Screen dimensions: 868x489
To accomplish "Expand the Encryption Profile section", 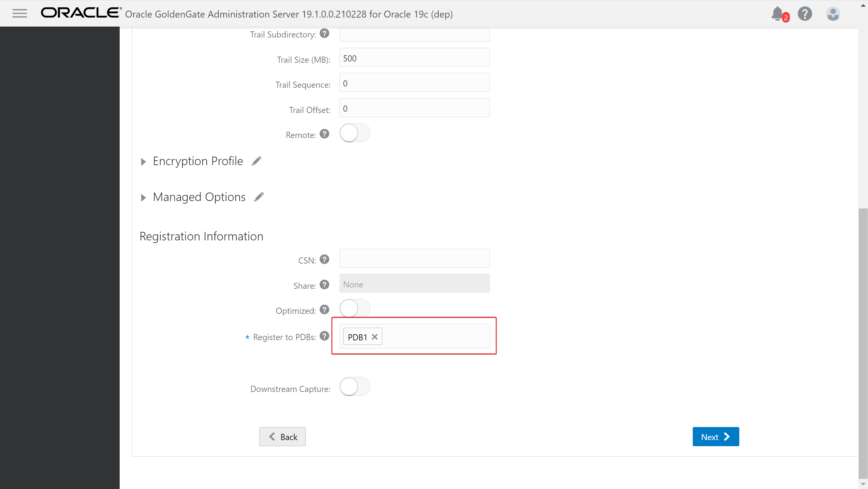I will click(x=144, y=162).
